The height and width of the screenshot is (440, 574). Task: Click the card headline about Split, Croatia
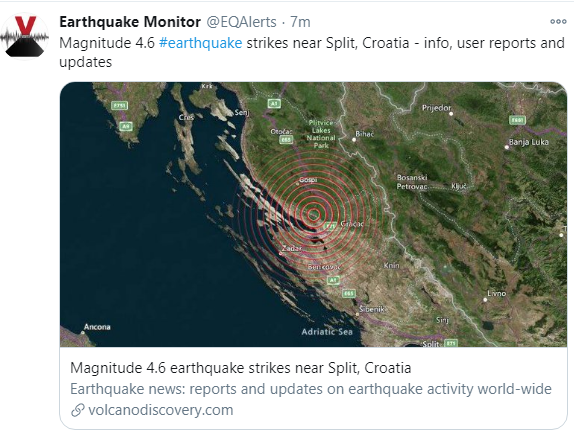tap(241, 368)
